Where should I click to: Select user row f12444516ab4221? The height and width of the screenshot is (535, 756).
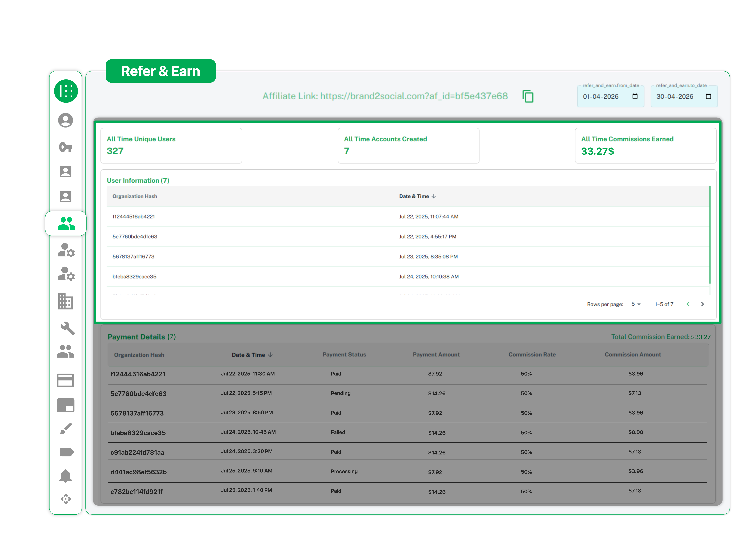click(408, 217)
